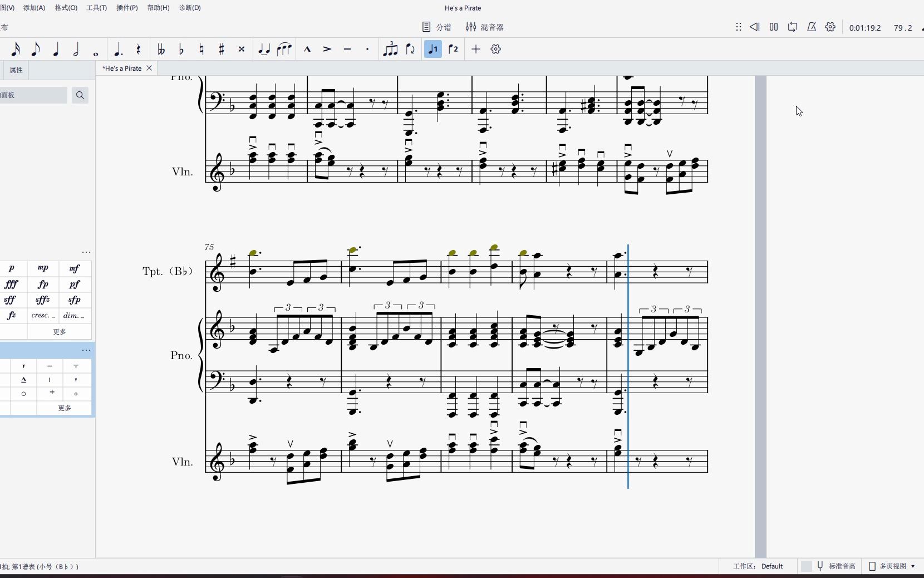Click the measure position 79 . 2
The width and height of the screenshot is (924, 578).
tap(903, 28)
